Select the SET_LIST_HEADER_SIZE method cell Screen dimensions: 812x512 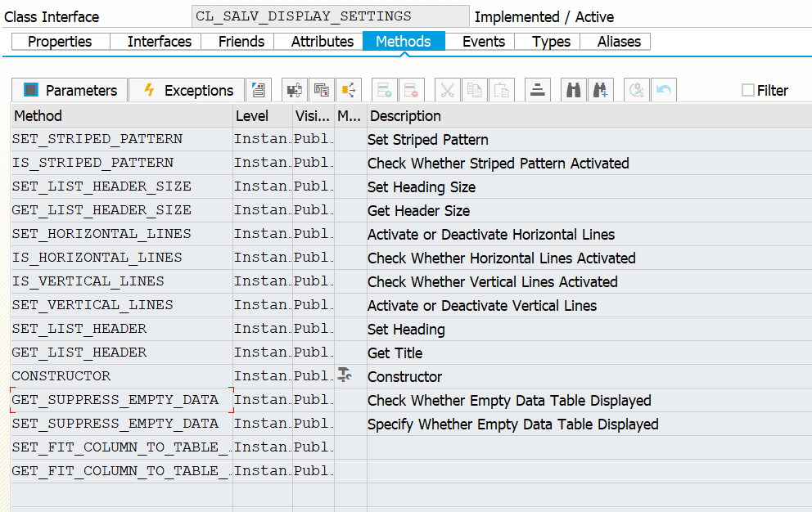click(x=122, y=186)
